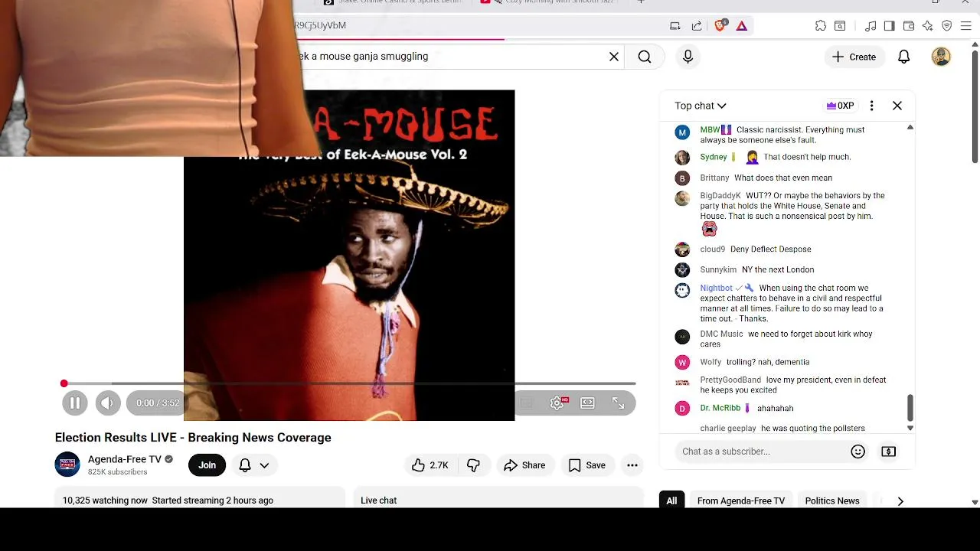
Task: Click the Brave Shields lion icon
Action: [720, 25]
